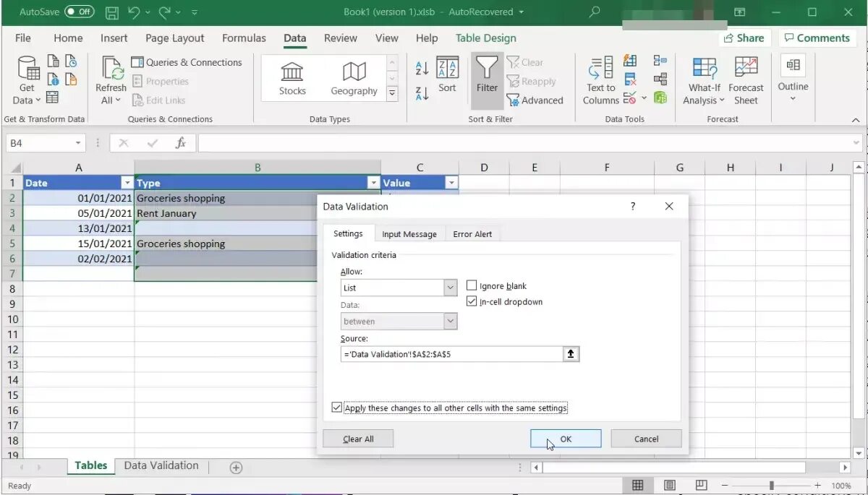Undo the last action
Image resolution: width=868 pixels, height=495 pixels.
click(133, 12)
